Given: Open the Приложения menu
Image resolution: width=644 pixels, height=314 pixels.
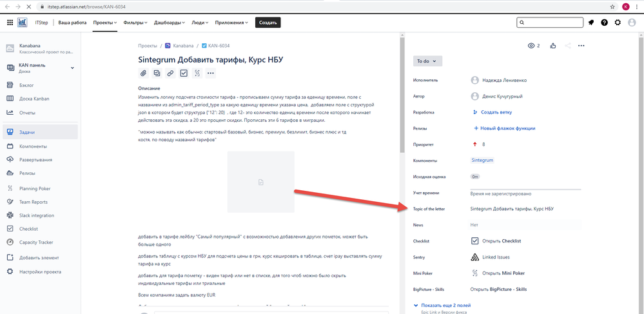Looking at the screenshot, I should [231, 23].
